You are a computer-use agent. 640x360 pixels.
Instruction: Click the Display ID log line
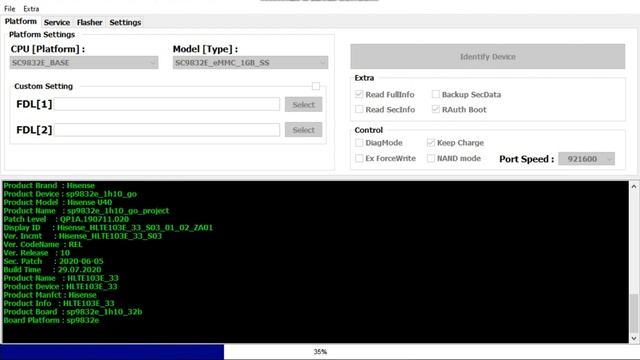108,228
